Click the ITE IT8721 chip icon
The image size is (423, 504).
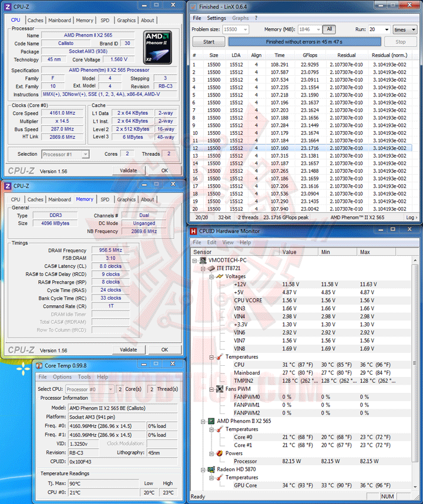(211, 268)
